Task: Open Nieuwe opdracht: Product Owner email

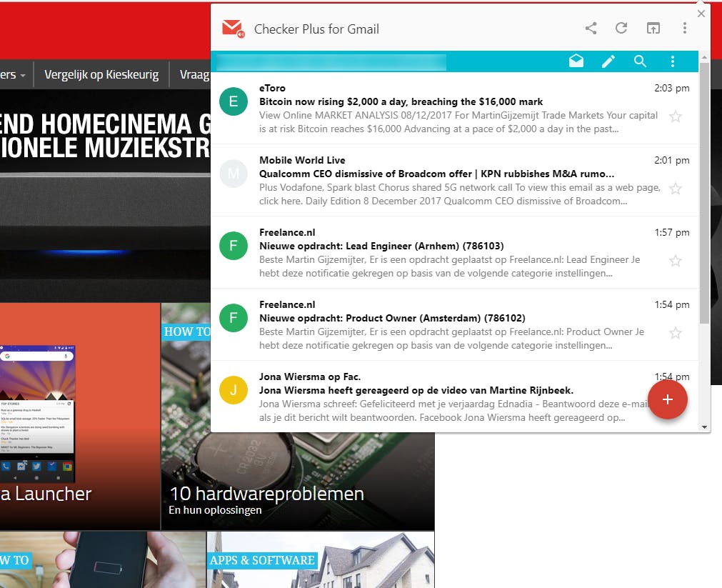Action: pos(392,318)
